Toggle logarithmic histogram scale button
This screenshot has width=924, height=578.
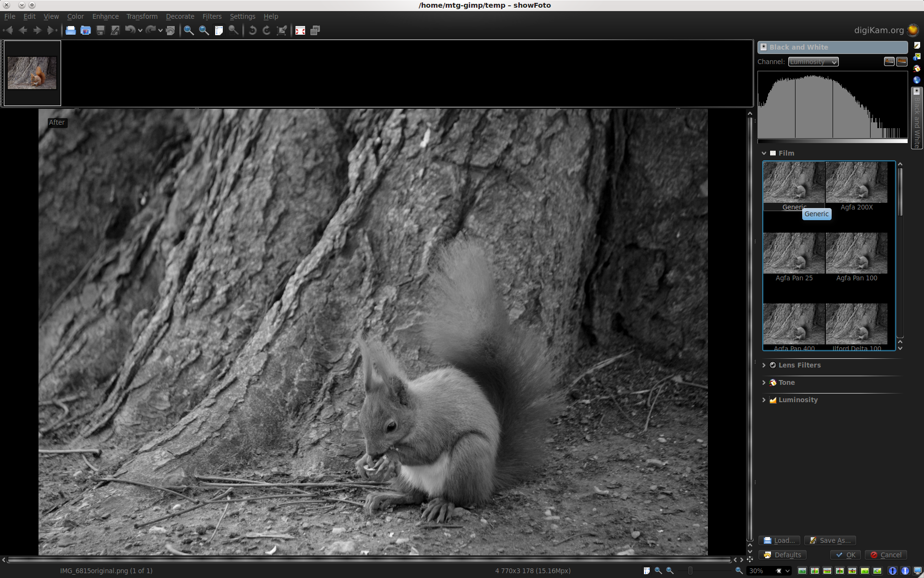point(901,61)
